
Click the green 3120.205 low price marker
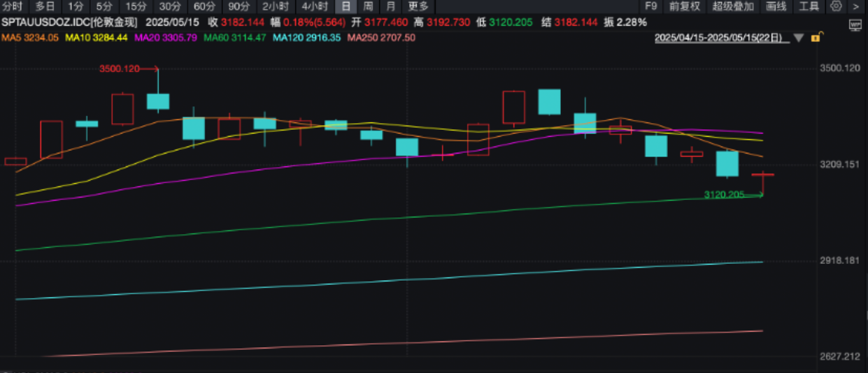pyautogui.click(x=724, y=194)
